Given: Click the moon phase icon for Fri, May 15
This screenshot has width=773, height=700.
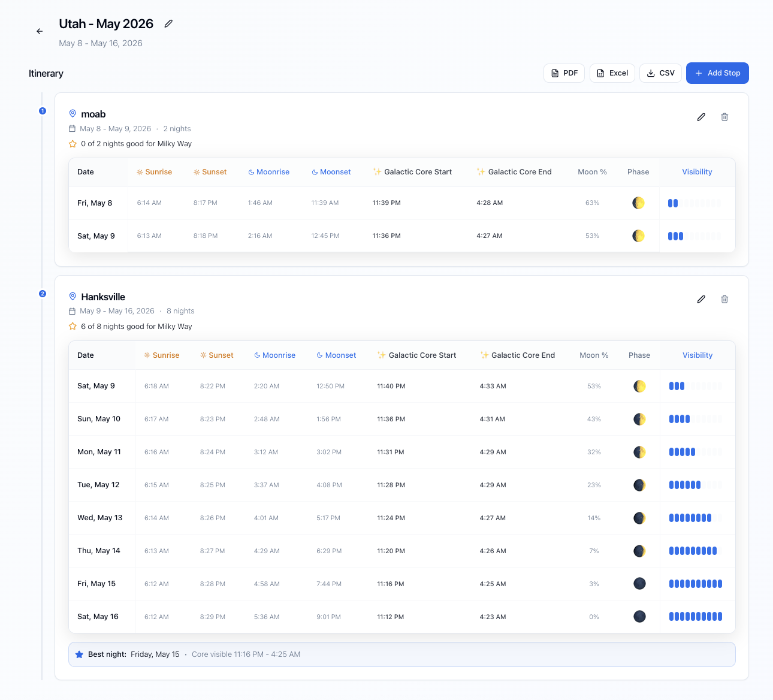Looking at the screenshot, I should pyautogui.click(x=639, y=583).
